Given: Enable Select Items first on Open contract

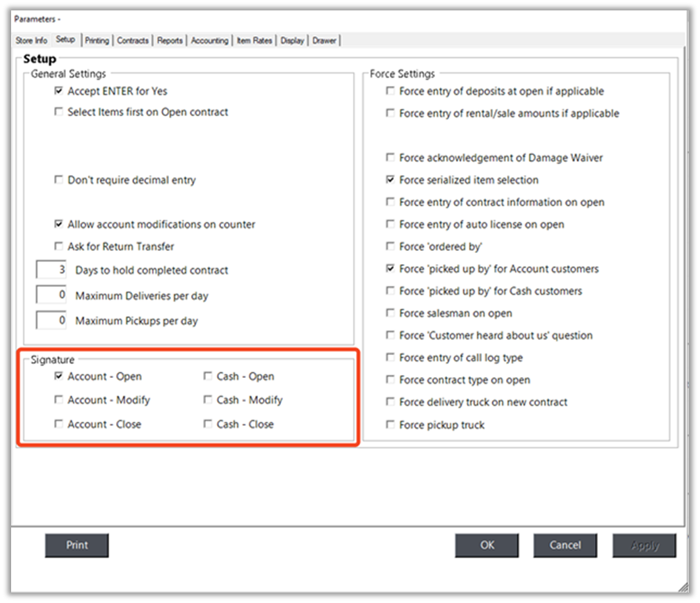Looking at the screenshot, I should (x=58, y=113).
